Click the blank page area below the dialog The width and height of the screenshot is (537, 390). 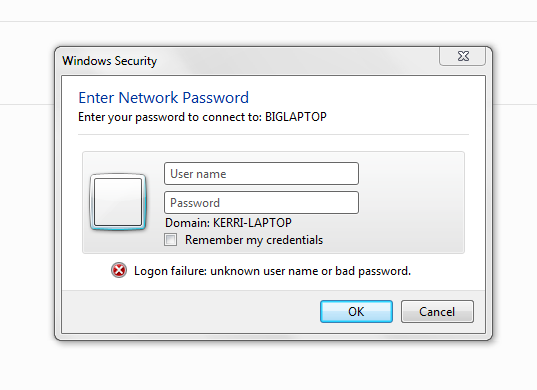click(268, 366)
